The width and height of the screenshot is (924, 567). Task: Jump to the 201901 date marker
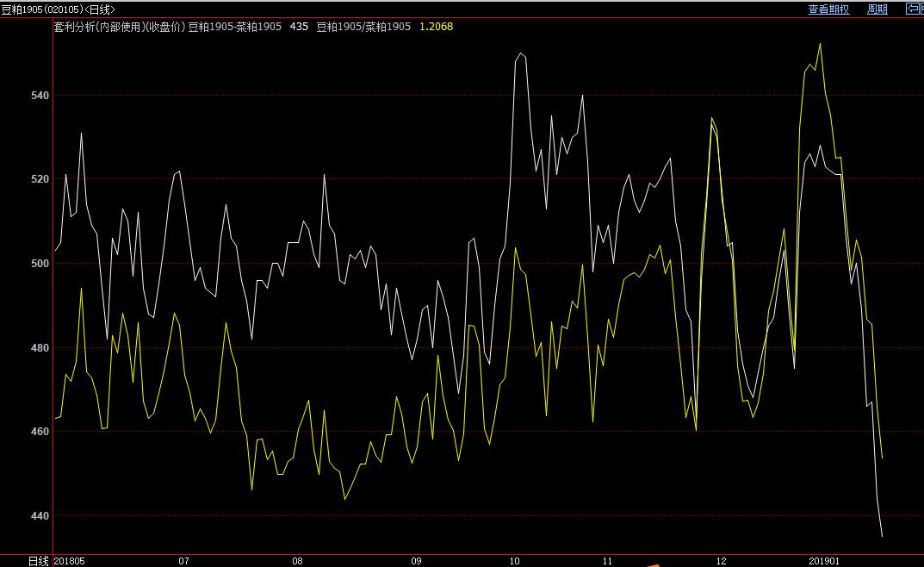(824, 561)
